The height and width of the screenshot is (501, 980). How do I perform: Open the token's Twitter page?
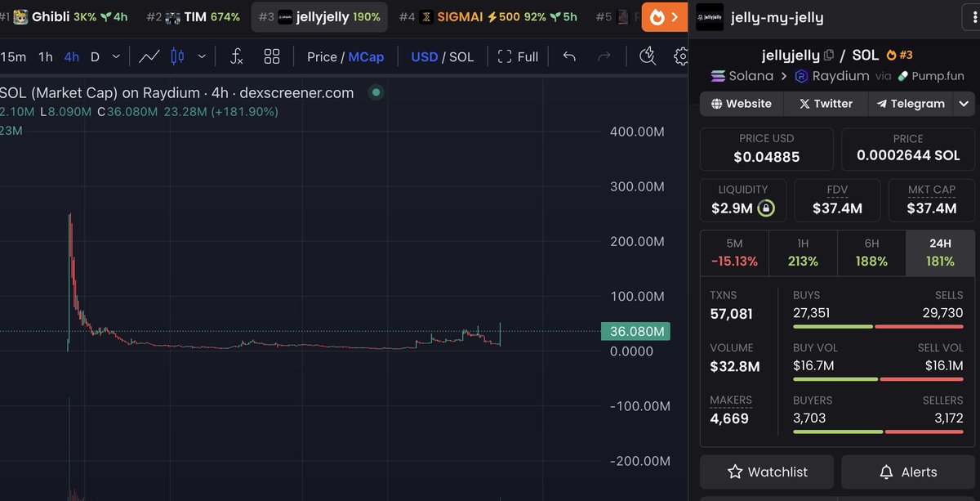825,104
